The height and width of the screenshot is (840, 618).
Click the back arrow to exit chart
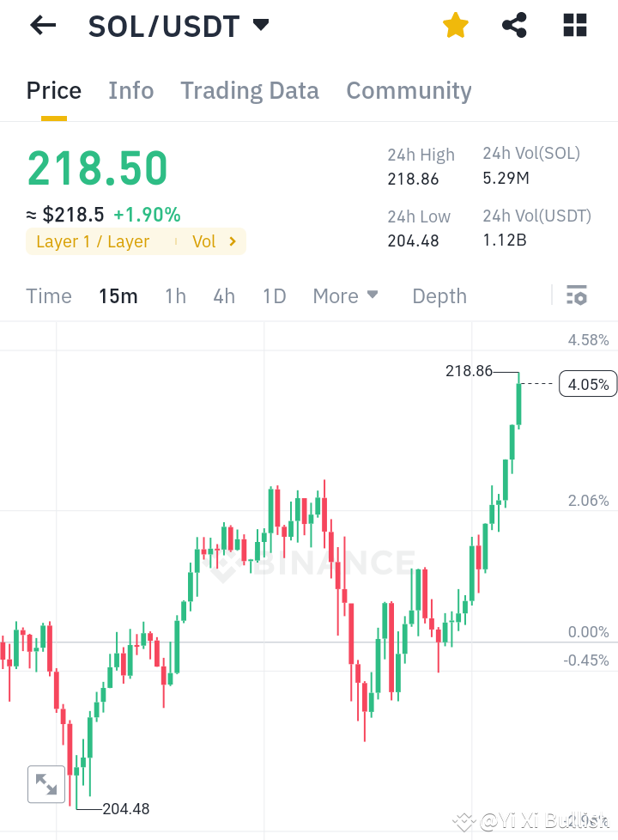point(42,25)
